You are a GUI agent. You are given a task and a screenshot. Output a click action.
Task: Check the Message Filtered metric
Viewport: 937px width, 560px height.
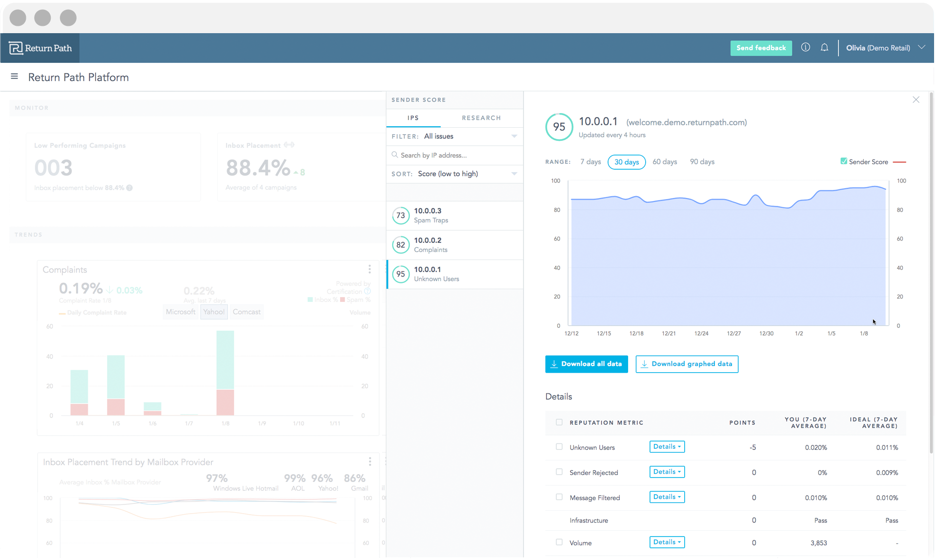coord(559,497)
